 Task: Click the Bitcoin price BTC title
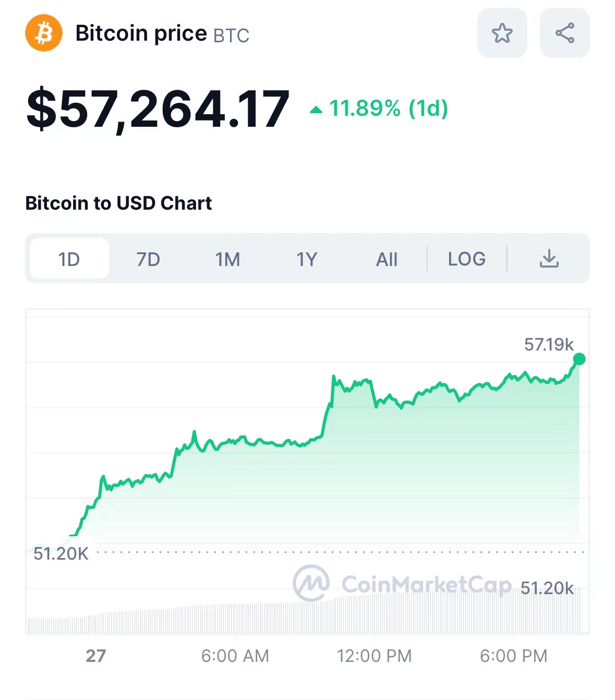pos(162,34)
